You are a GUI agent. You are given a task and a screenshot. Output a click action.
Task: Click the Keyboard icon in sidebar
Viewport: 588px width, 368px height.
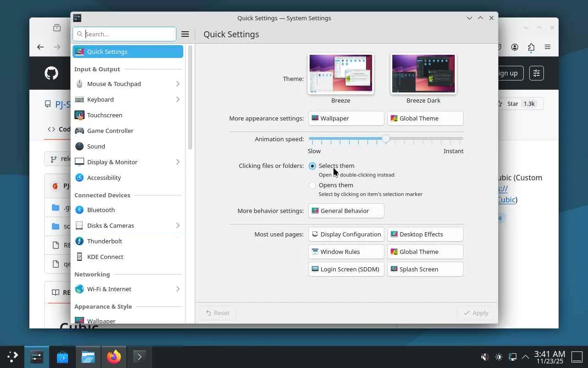pyautogui.click(x=79, y=99)
